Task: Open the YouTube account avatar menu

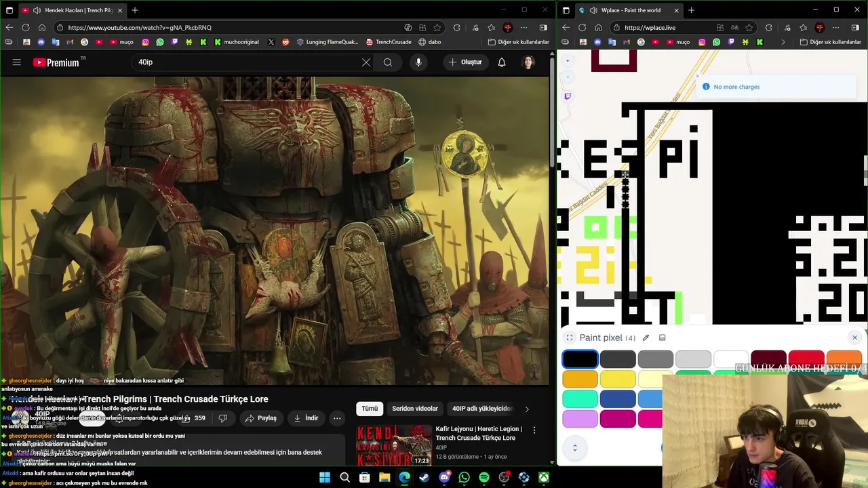Action: 529,62
